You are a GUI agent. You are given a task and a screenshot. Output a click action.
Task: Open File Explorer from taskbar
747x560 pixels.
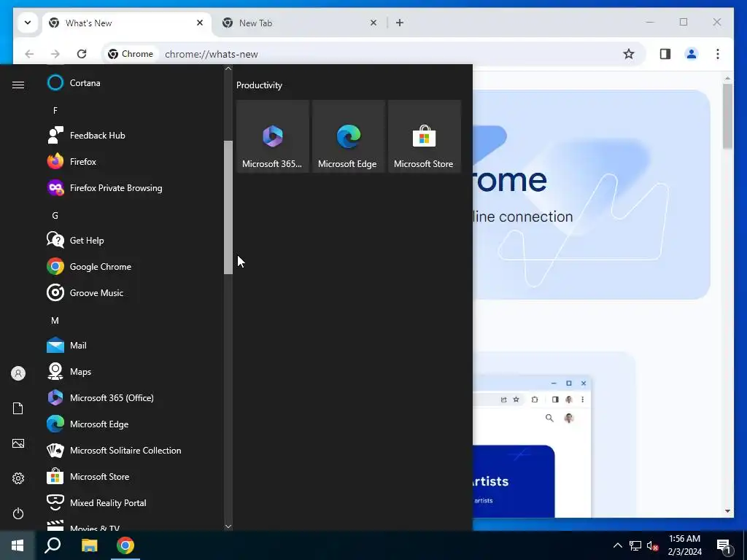(x=89, y=545)
